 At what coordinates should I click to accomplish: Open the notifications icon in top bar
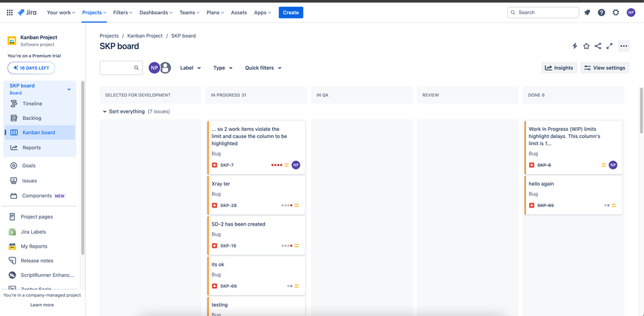pyautogui.click(x=587, y=12)
